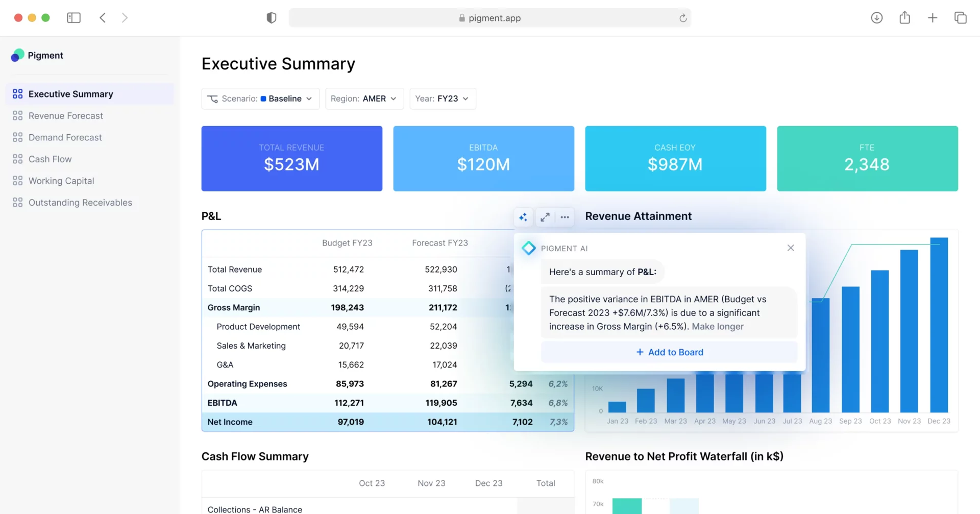The width and height of the screenshot is (980, 514).
Task: Click the Add to Board button
Action: [x=669, y=352]
